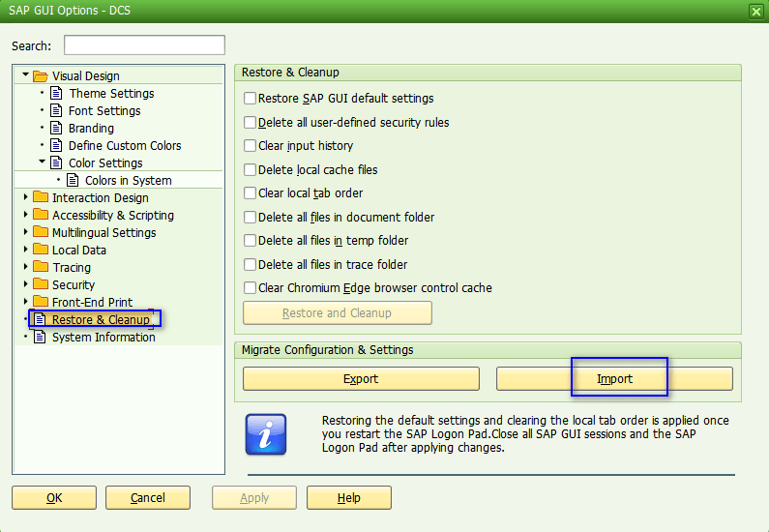Click into the Search input field
The width and height of the screenshot is (769, 532).
point(144,45)
